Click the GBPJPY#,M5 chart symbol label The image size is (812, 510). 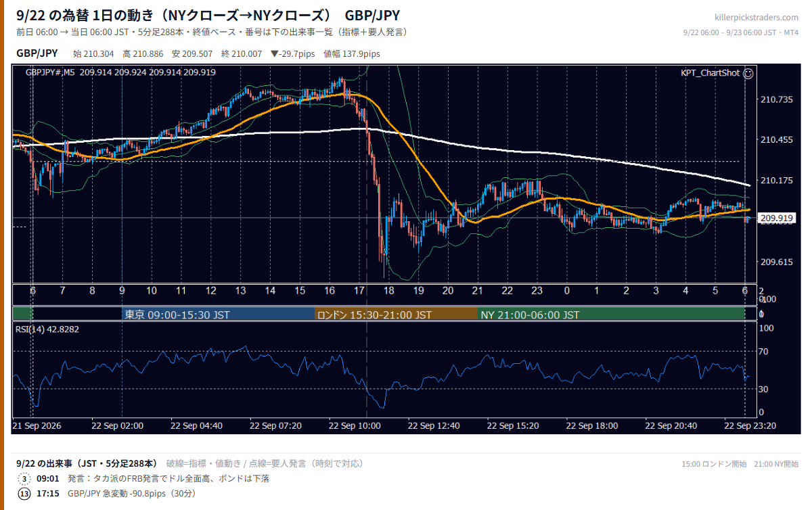pyautogui.click(x=51, y=72)
